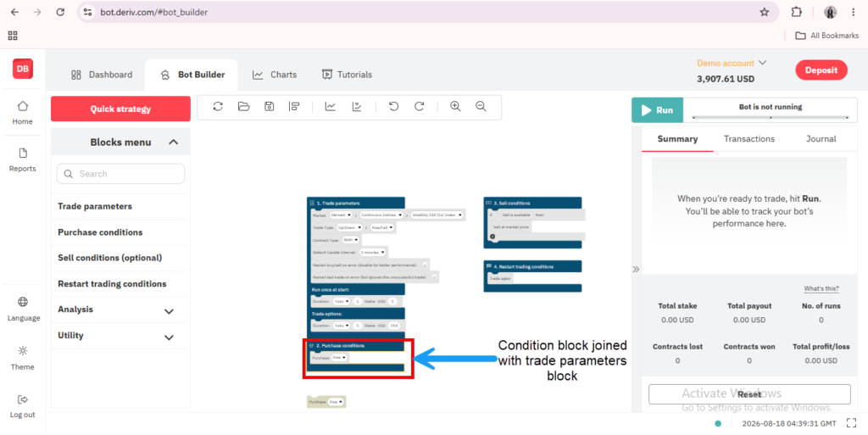Screen dimensions: 868x435
Task: Sort blocks using the toolbar sort icon
Action: coord(294,107)
